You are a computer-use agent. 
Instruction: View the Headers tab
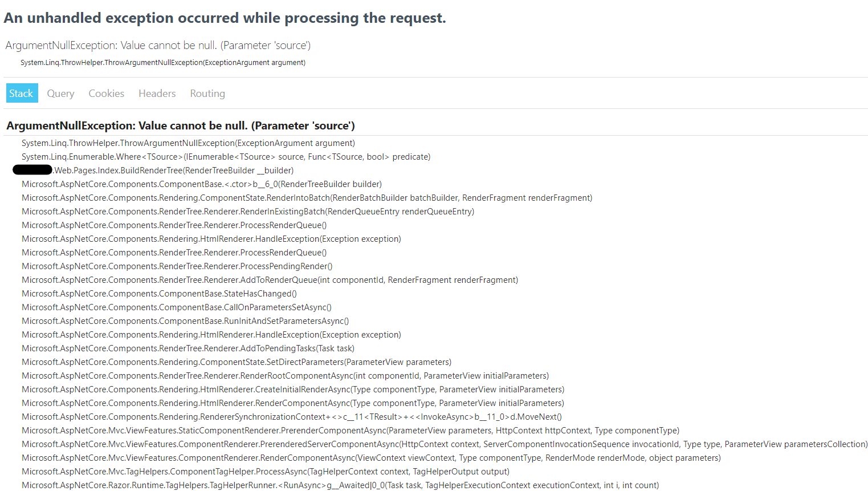[x=157, y=93]
